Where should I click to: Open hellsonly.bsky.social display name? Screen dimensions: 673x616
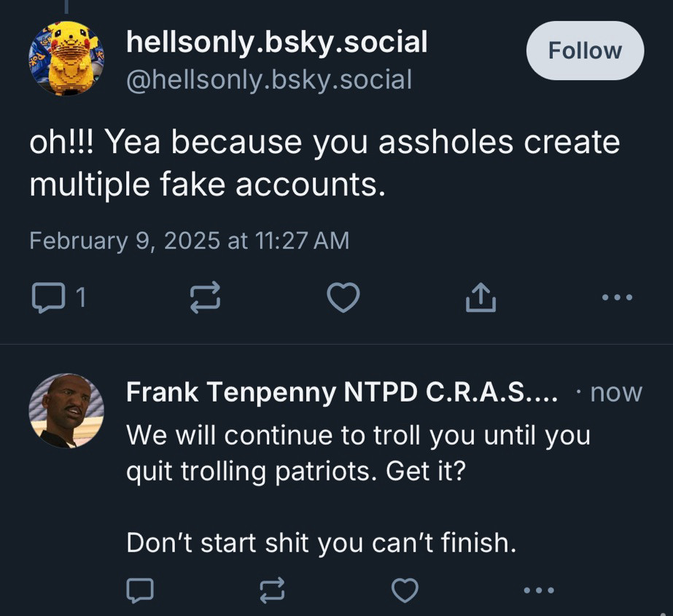[277, 42]
